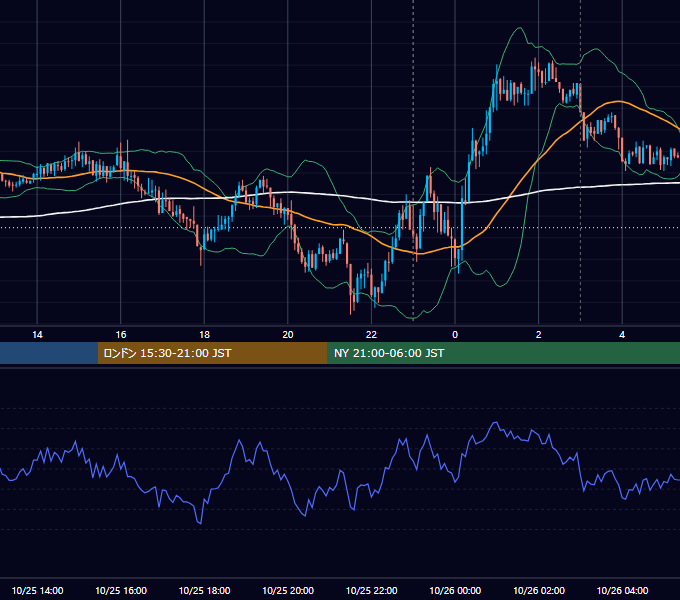Click hour label 16 on price axis
The image size is (680, 600).
(121, 335)
